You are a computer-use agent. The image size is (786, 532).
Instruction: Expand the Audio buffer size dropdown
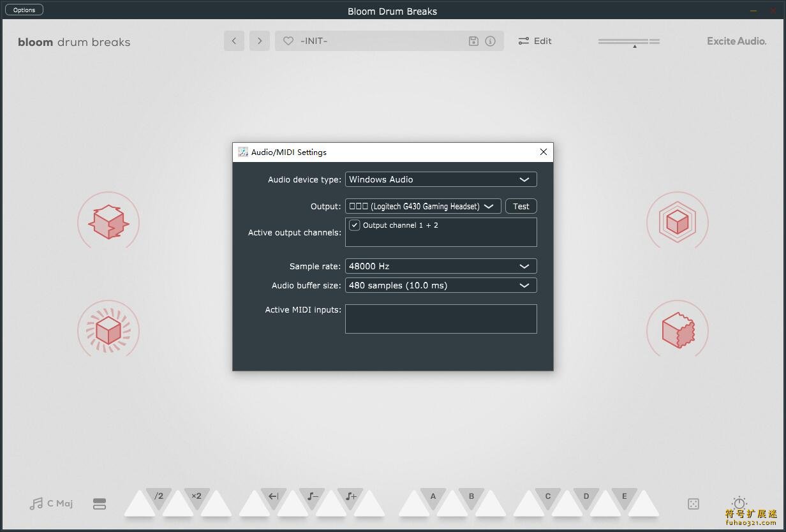pos(441,285)
